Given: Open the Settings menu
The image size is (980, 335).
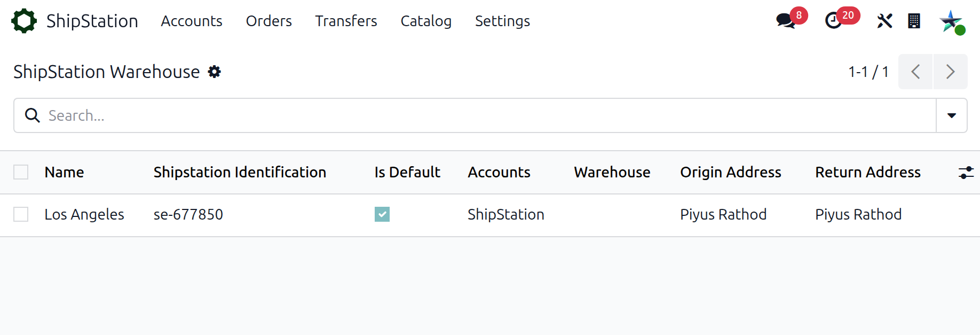Looking at the screenshot, I should (x=502, y=21).
